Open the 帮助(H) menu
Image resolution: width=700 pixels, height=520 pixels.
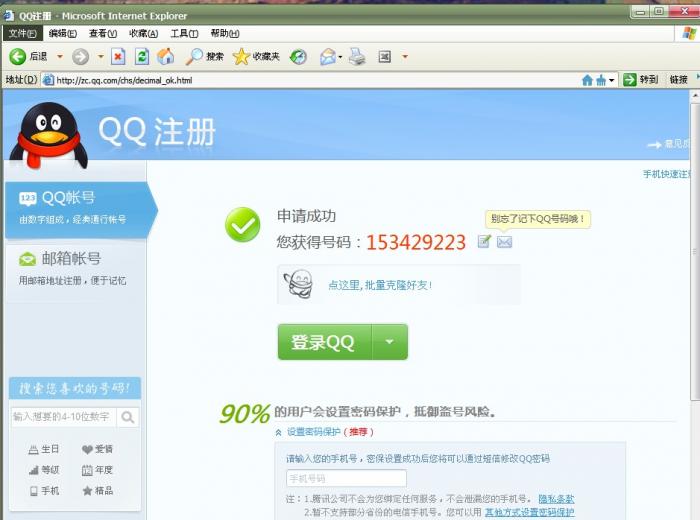pyautogui.click(x=225, y=33)
